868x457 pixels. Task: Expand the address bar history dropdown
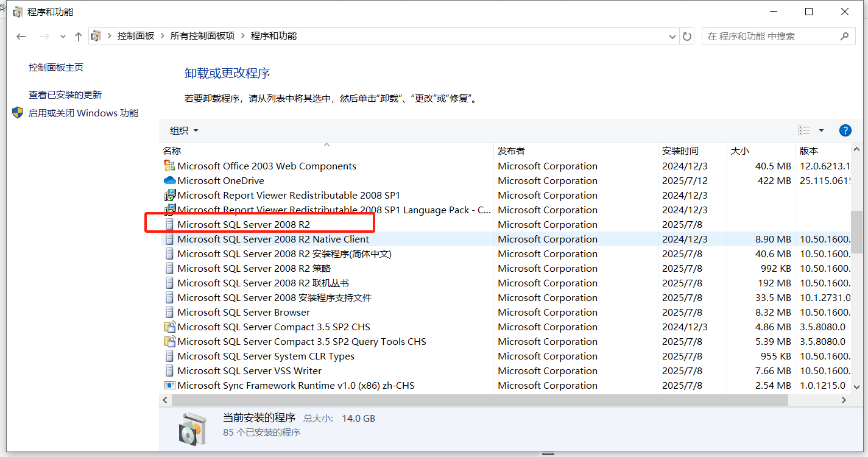(x=672, y=37)
